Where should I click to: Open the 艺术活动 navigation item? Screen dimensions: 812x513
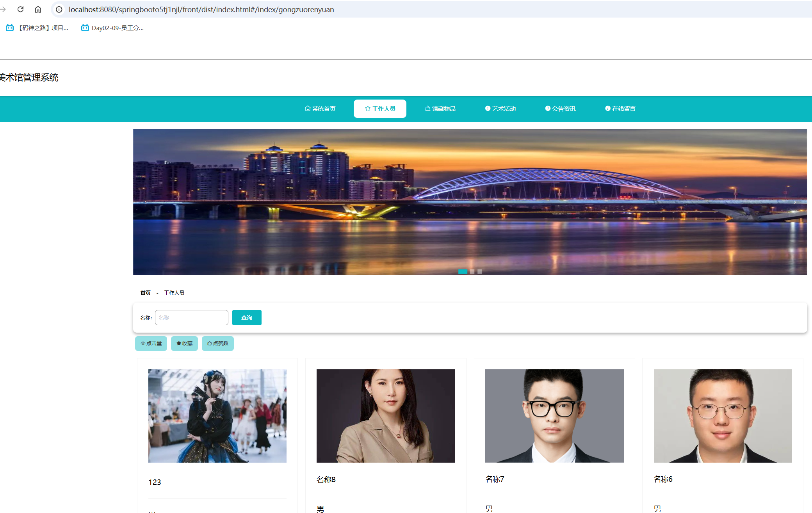(x=500, y=109)
